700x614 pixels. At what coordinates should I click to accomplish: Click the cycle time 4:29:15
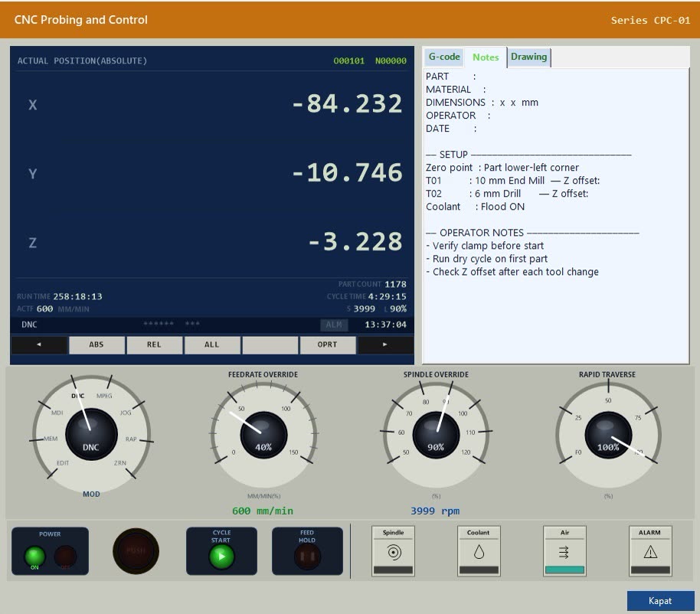click(x=387, y=296)
